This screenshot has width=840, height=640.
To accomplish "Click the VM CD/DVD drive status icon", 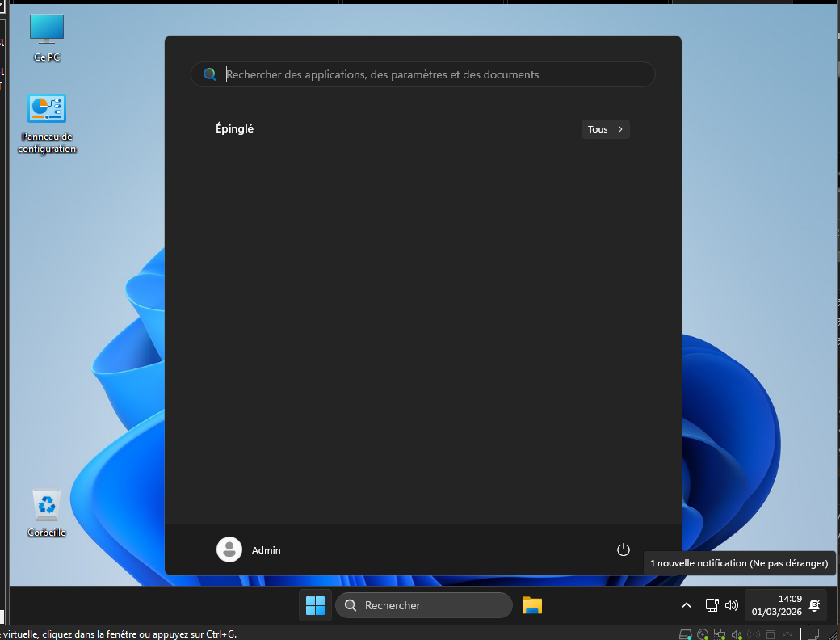I will point(703,634).
